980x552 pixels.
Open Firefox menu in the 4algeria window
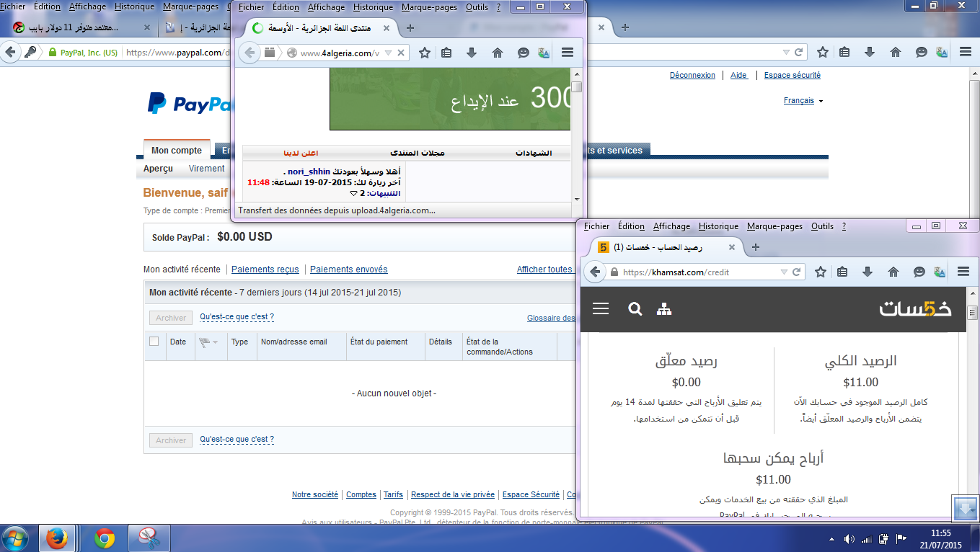coord(567,53)
